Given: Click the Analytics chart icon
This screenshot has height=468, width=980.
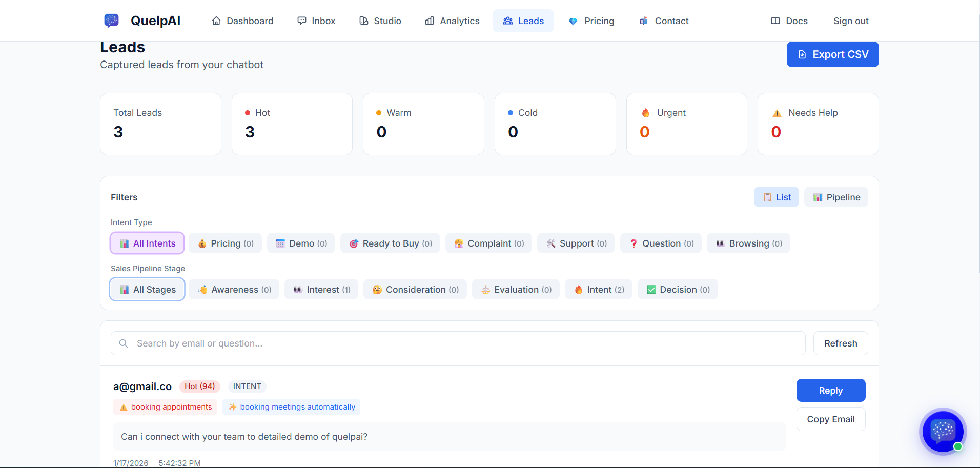Looking at the screenshot, I should [430, 21].
